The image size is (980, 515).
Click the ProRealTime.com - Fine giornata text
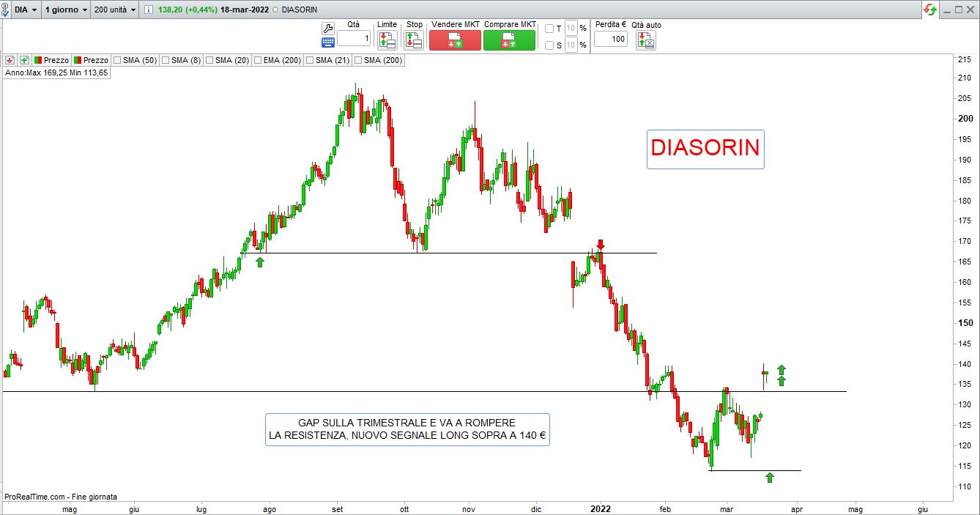pos(61,497)
